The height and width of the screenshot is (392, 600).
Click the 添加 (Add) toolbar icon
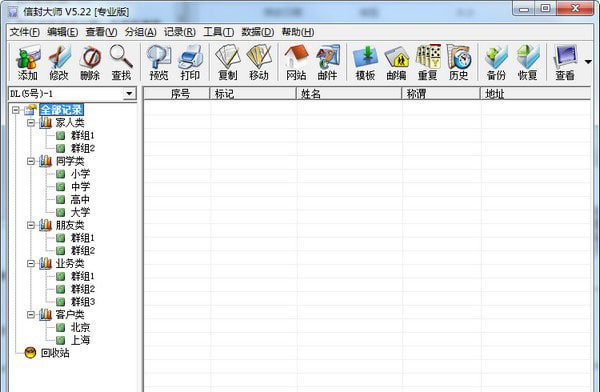[28, 63]
